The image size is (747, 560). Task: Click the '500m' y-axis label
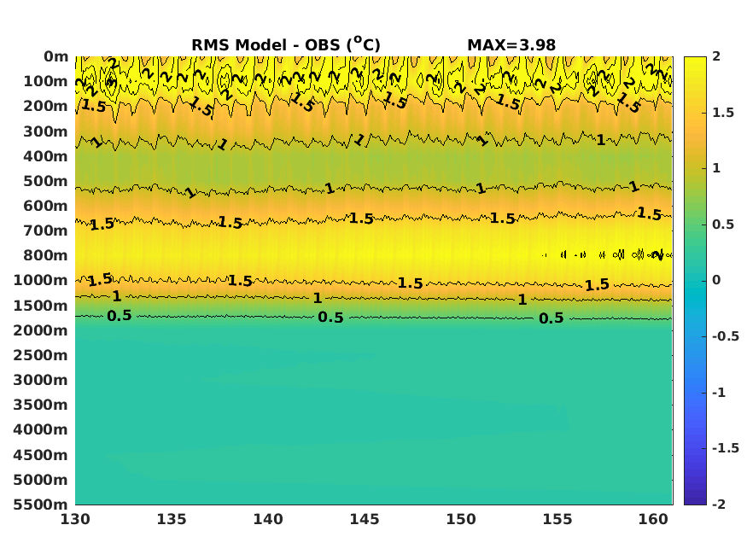click(46, 181)
